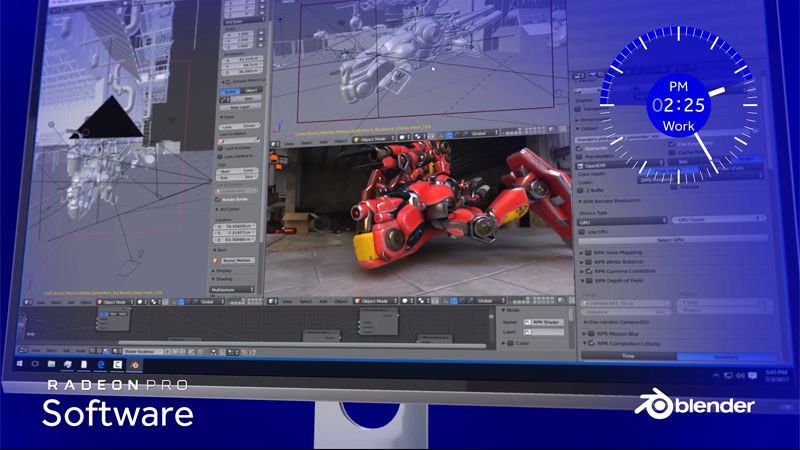Open pivot point selector in rendered robot viewport

tap(422, 301)
